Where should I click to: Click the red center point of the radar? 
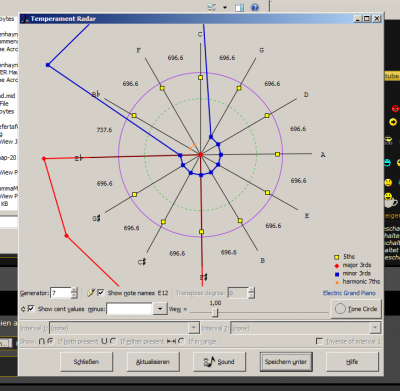point(200,155)
